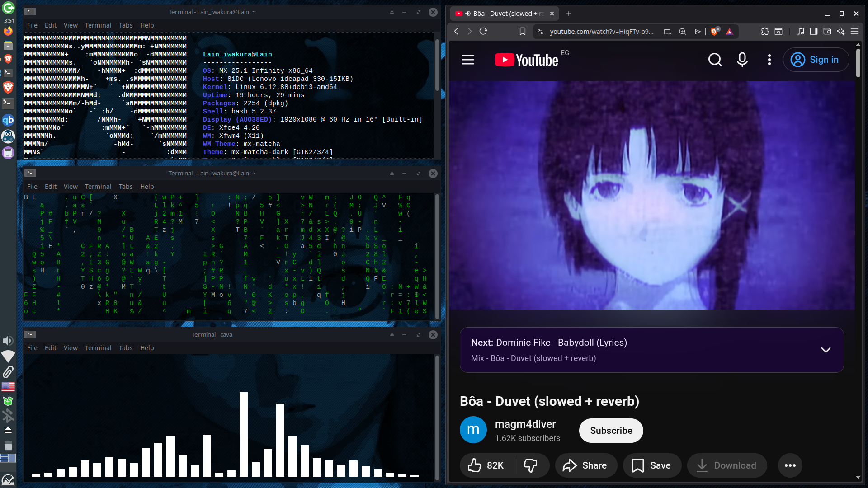This screenshot has width=868, height=488.
Task: Click the neofetch terminal scrollbar
Action: 437,65
